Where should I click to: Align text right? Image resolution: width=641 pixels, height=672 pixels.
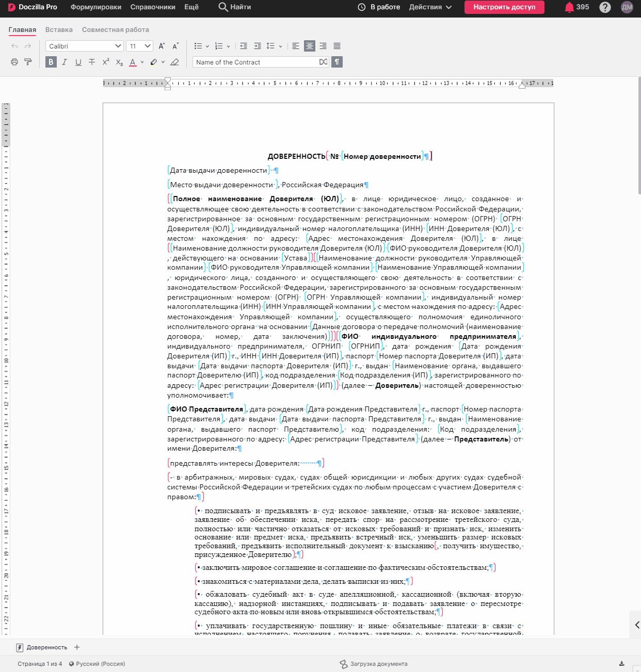coord(323,46)
